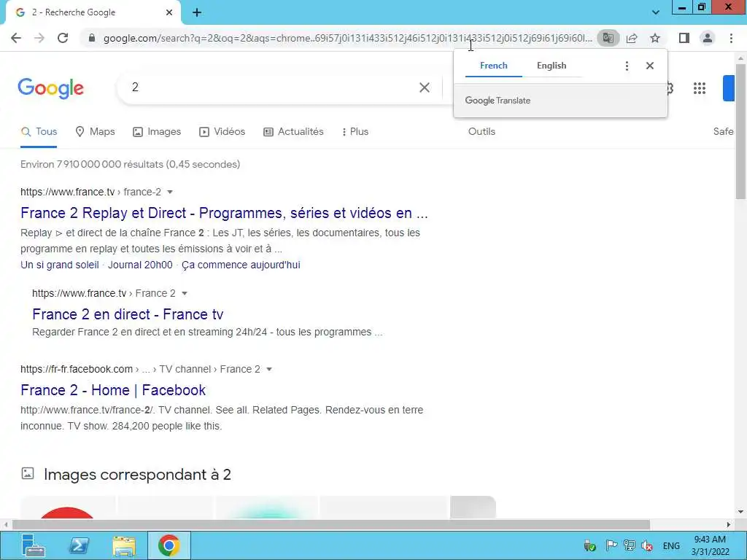
Task: Open the 'Un si grand soleil' sitelink
Action: pyautogui.click(x=60, y=265)
